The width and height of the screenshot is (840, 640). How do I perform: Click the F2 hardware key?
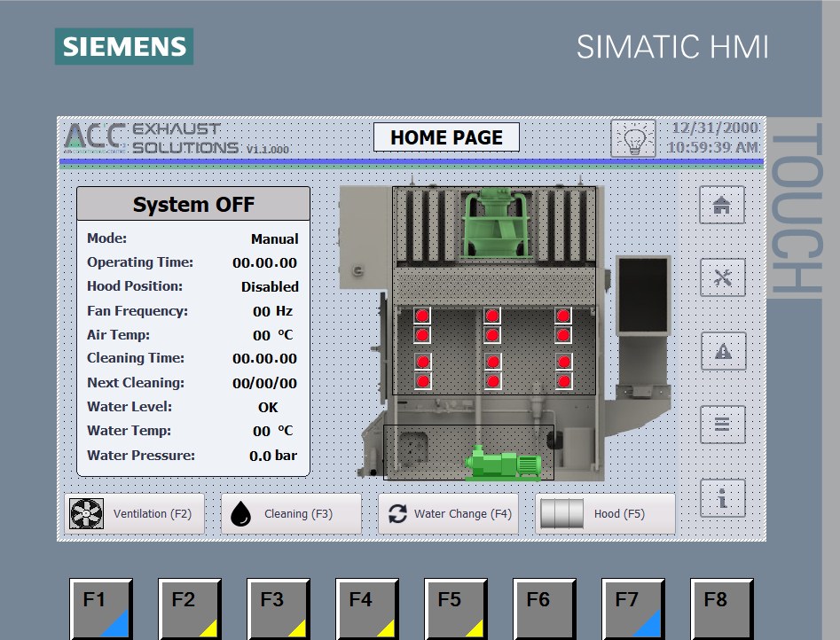tap(190, 609)
